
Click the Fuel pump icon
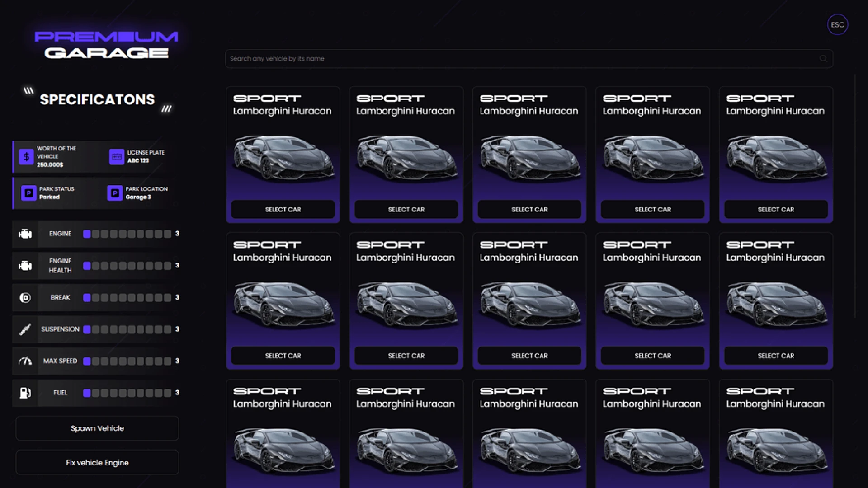(x=25, y=393)
